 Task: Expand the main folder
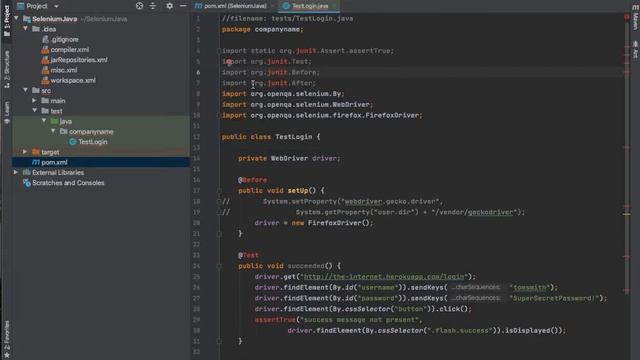tap(34, 100)
